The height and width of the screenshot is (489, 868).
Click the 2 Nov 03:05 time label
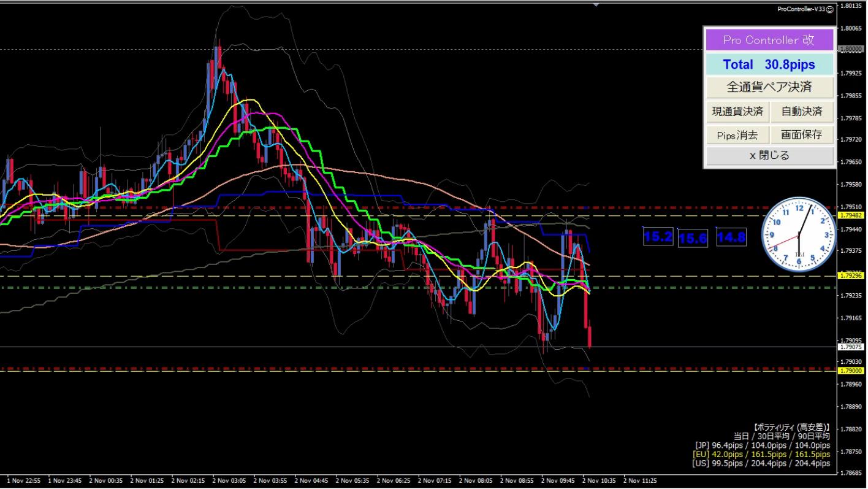tap(229, 481)
